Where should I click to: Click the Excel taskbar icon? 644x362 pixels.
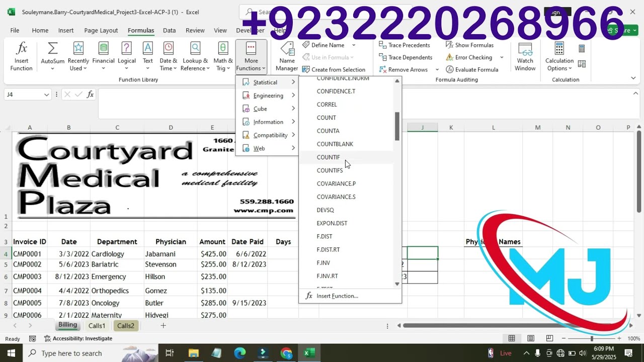(309, 353)
